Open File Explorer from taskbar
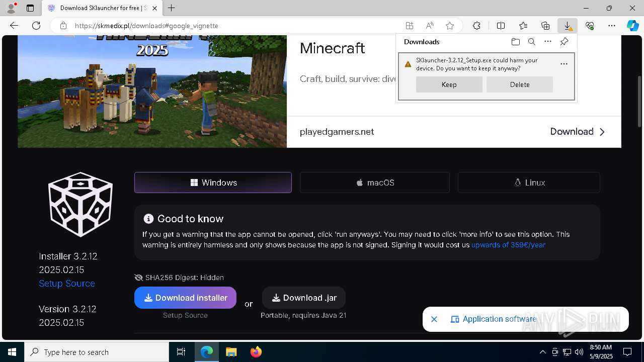Viewport: 644px width, 362px height. click(x=231, y=352)
